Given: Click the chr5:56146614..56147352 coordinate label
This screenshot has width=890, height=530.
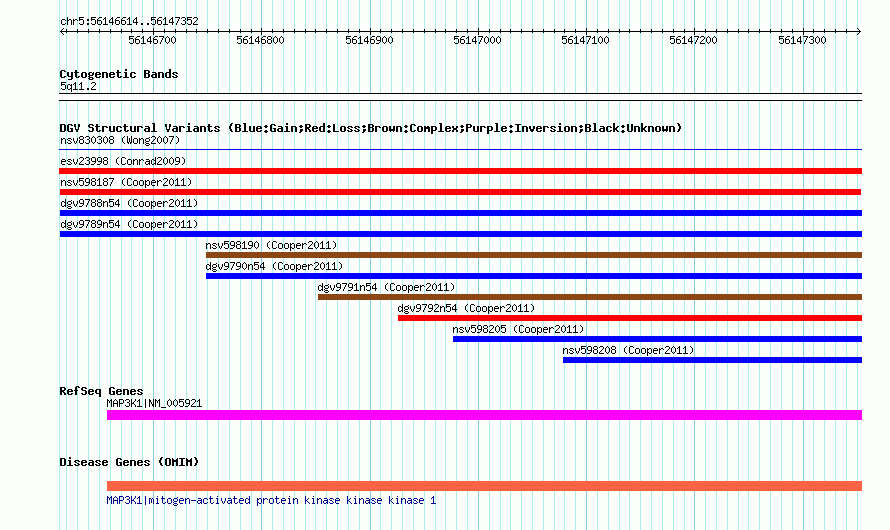Looking at the screenshot, I should [x=129, y=21].
